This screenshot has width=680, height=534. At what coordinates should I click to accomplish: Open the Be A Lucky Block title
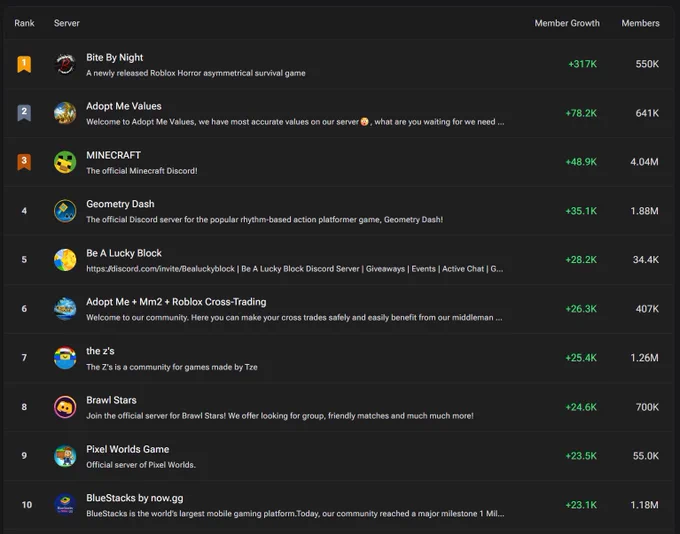coord(124,253)
